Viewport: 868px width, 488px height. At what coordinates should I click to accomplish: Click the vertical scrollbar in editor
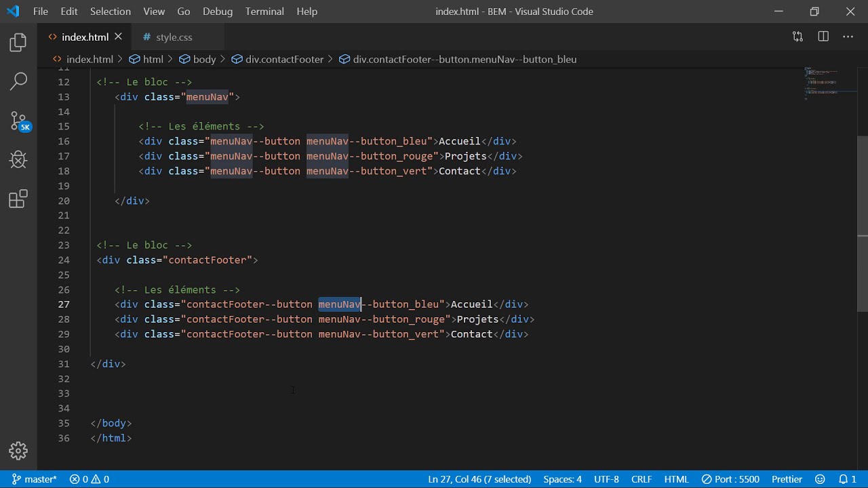point(863,224)
